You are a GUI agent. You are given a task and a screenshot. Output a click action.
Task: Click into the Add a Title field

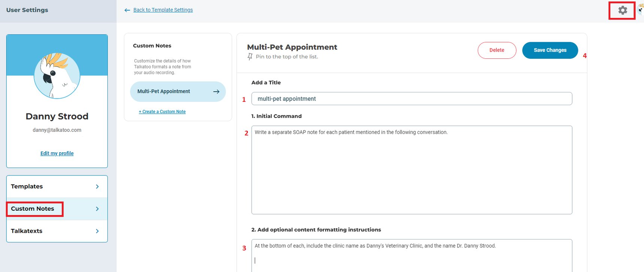412,99
